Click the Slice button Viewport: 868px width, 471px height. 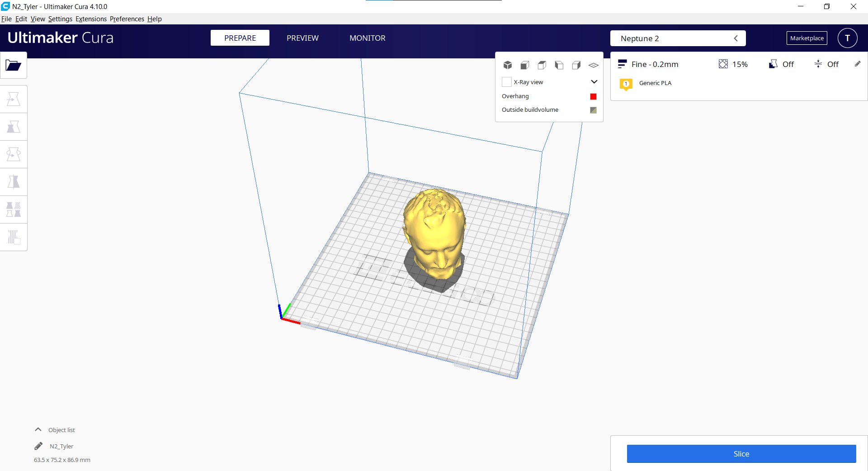tap(741, 454)
